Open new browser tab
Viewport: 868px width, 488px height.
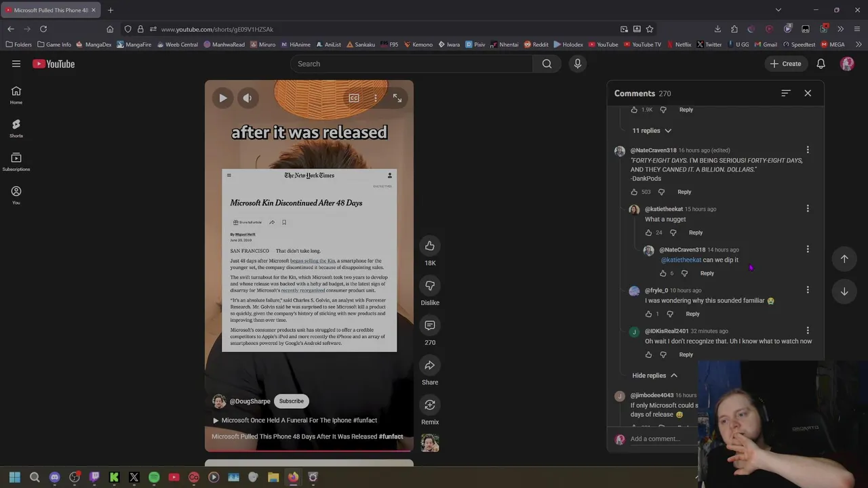tap(111, 10)
